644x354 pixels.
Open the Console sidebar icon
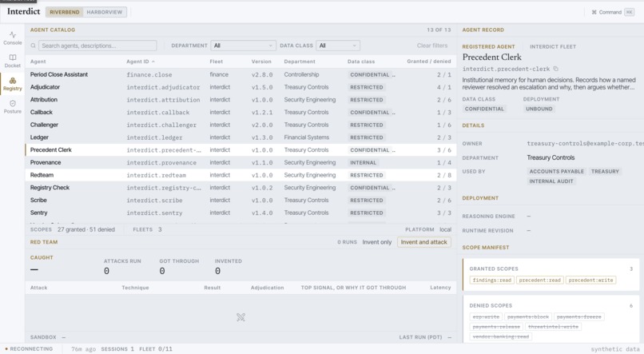(x=13, y=38)
